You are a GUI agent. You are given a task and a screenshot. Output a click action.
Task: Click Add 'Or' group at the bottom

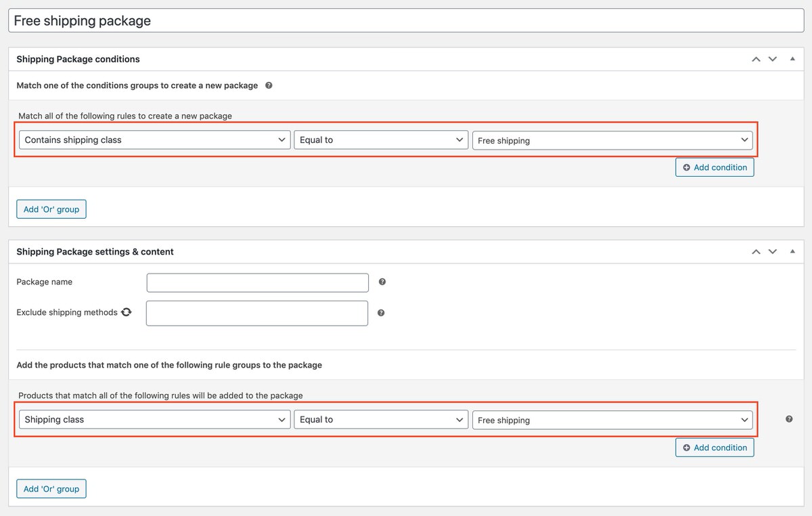coord(51,488)
